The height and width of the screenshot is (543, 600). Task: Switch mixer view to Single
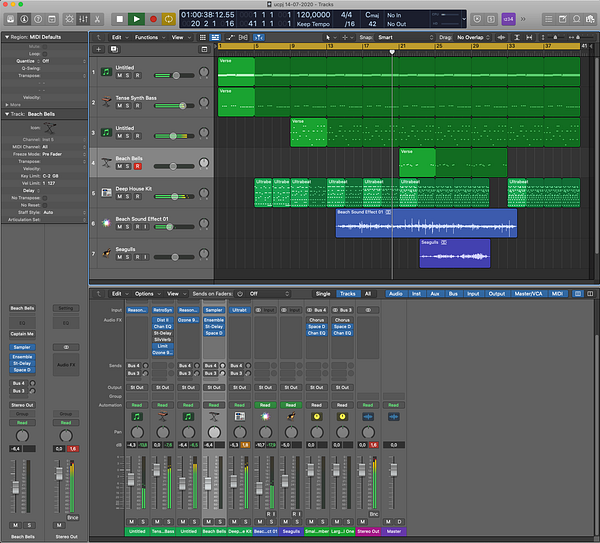[322, 294]
